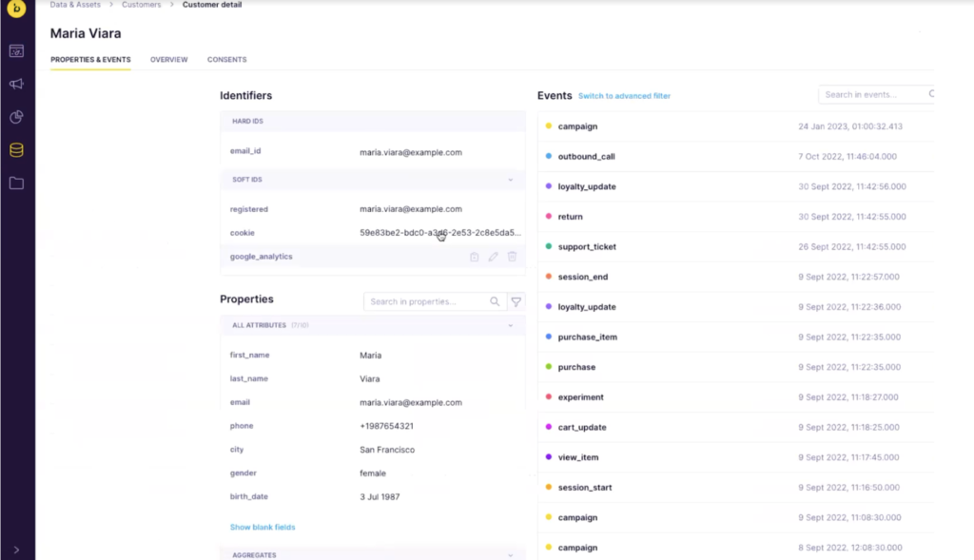Viewport: 974px width, 560px height.
Task: Select the Analytics pie chart sidebar icon
Action: pyautogui.click(x=15, y=117)
